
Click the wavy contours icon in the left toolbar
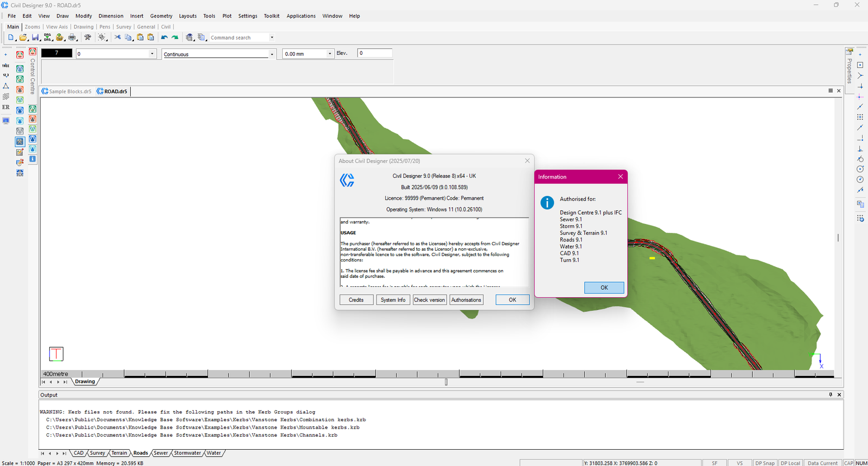click(x=6, y=97)
